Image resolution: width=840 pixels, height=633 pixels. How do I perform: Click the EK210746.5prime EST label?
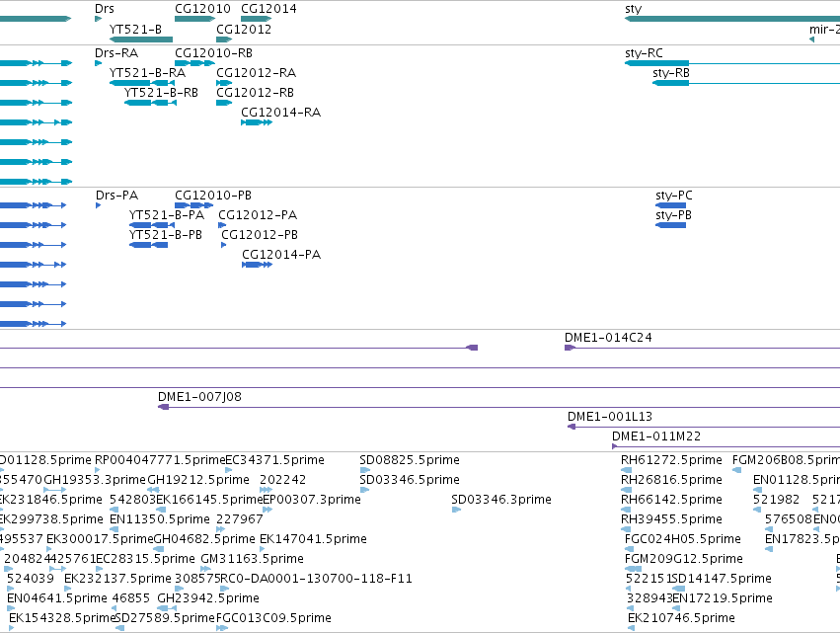681,618
